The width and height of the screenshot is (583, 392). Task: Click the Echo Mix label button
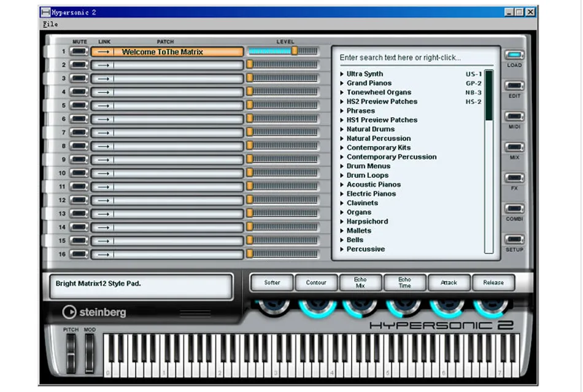tap(360, 283)
